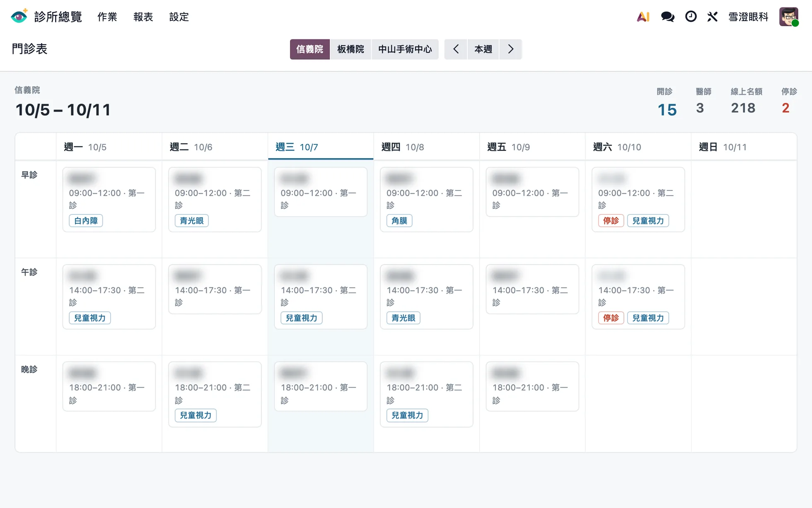Open the wrench tools icon

(712, 17)
